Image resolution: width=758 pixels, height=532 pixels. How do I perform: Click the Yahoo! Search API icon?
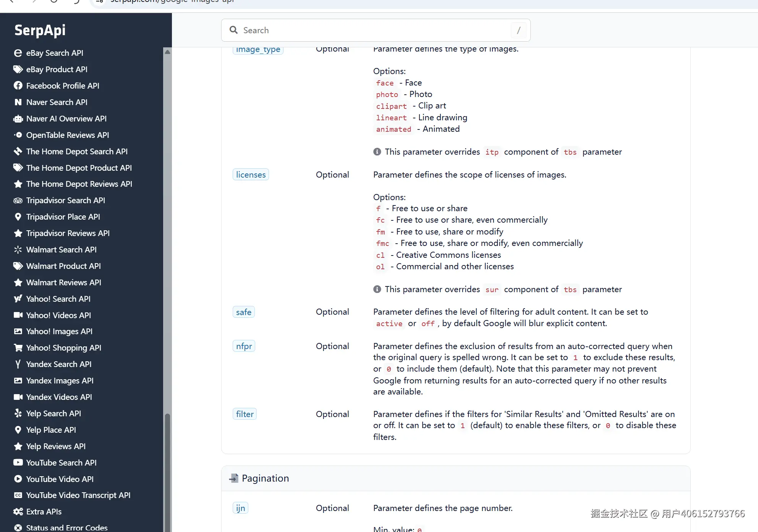[x=18, y=299]
